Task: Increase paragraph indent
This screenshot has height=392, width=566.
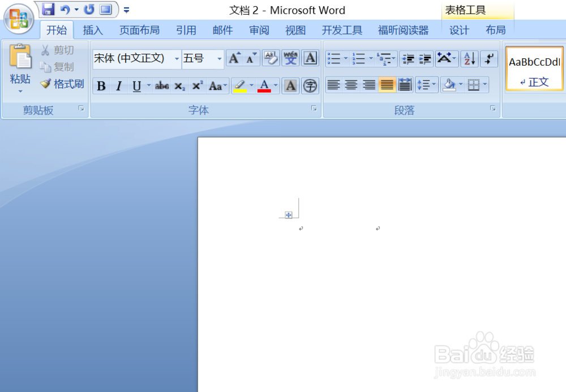Action: (x=425, y=58)
